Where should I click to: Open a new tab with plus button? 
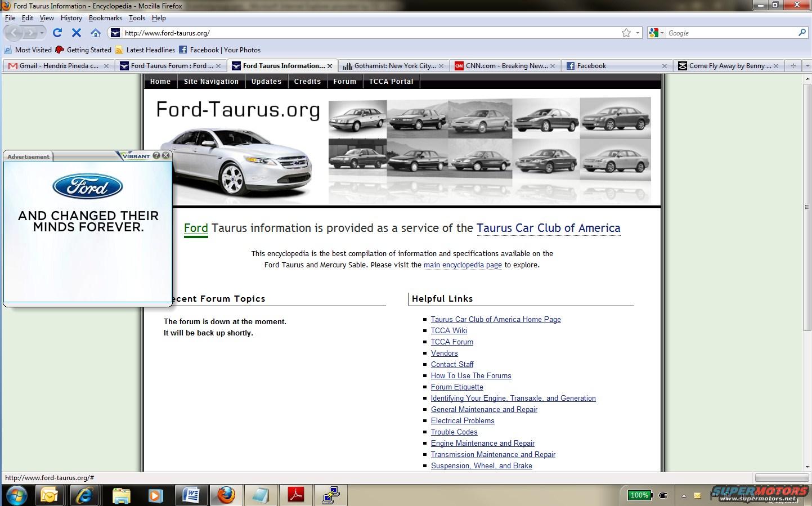pyautogui.click(x=793, y=66)
